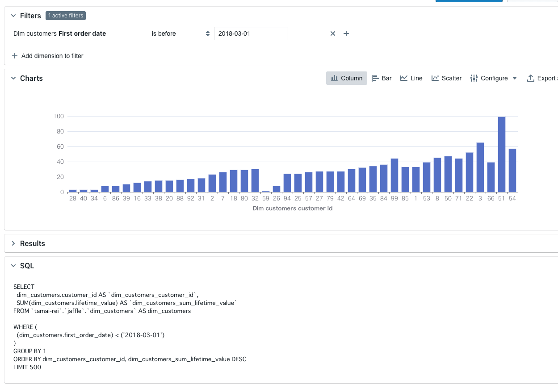The height and width of the screenshot is (392, 558).
Task: Click the column for customer 99
Action: (394, 175)
